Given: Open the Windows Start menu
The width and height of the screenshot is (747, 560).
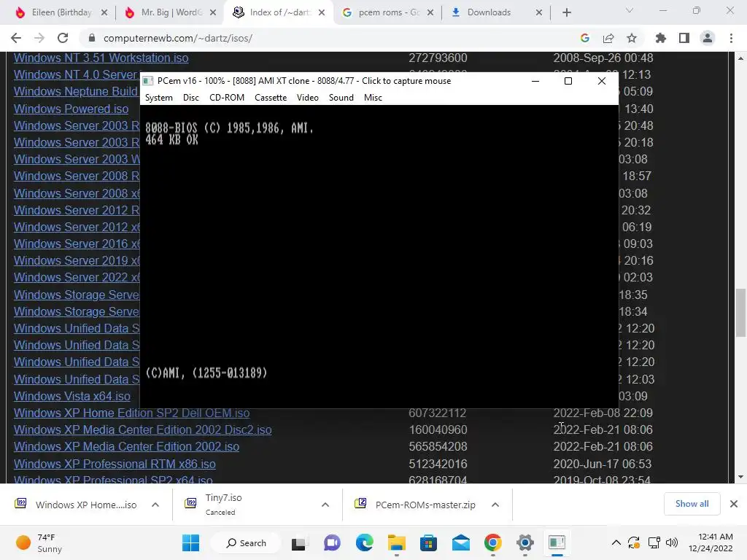Looking at the screenshot, I should point(190,542).
